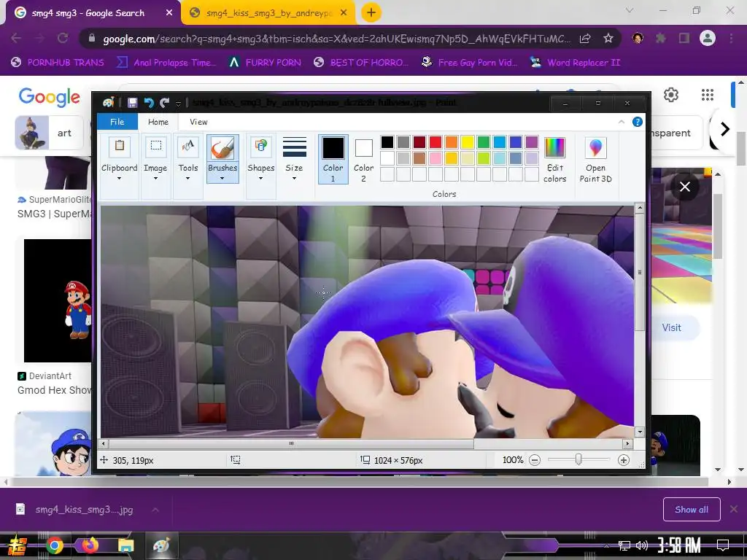Reload the page in Chrome

click(x=63, y=38)
